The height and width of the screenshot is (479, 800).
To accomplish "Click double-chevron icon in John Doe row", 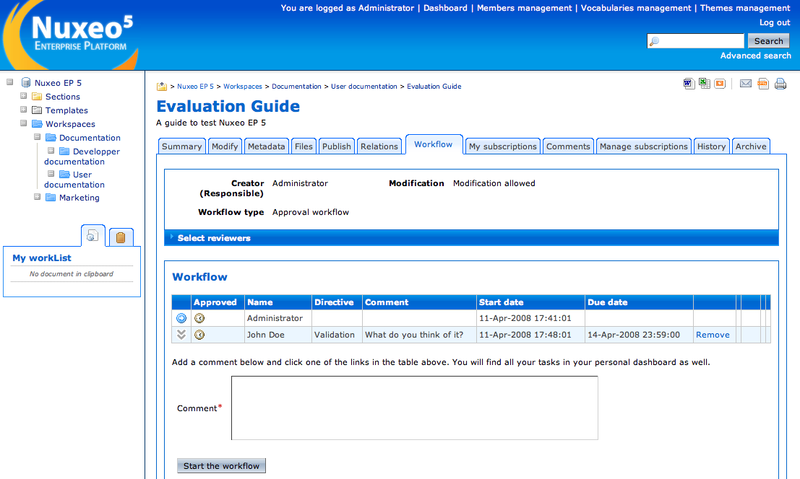I will pos(181,335).
